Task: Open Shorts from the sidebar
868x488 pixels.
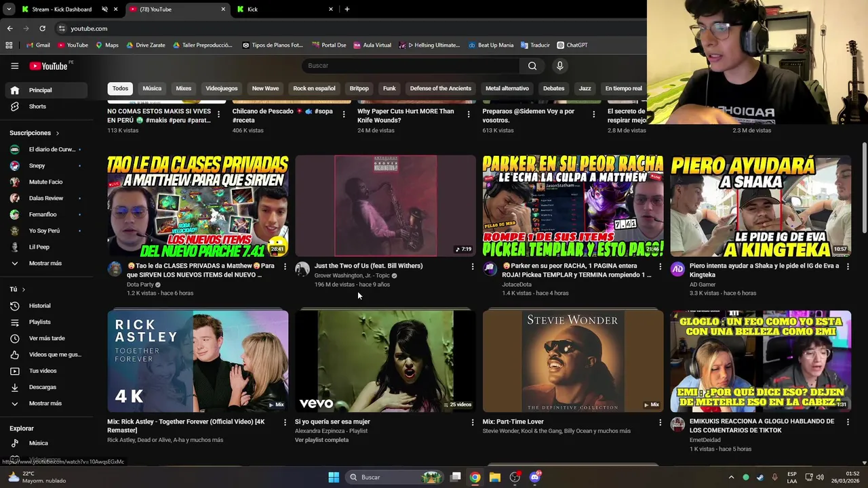Action: 46,106
